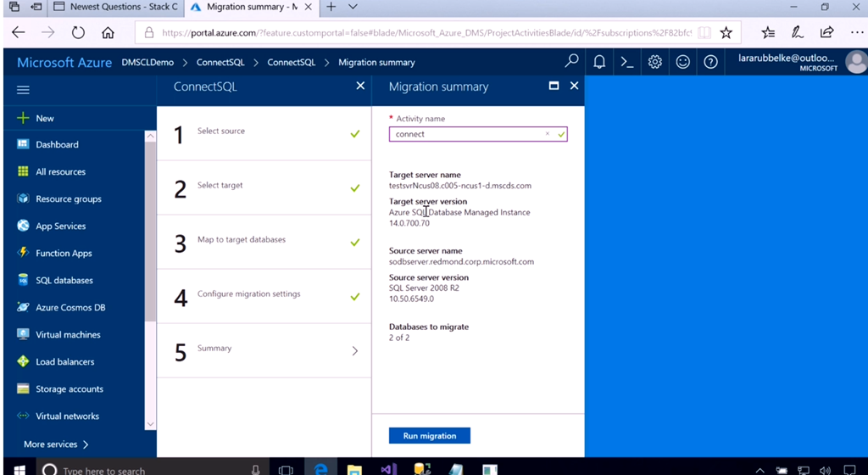The width and height of the screenshot is (868, 475).
Task: Open the help question mark icon
Action: coord(710,62)
